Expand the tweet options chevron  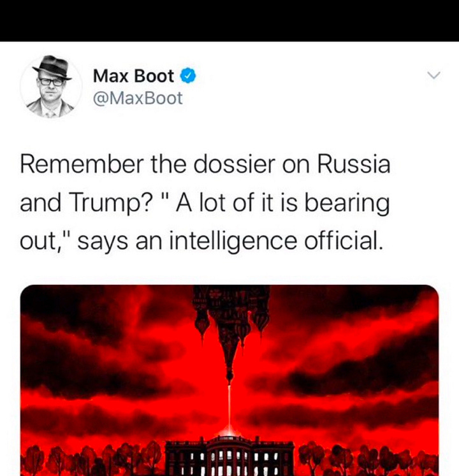pyautogui.click(x=433, y=75)
